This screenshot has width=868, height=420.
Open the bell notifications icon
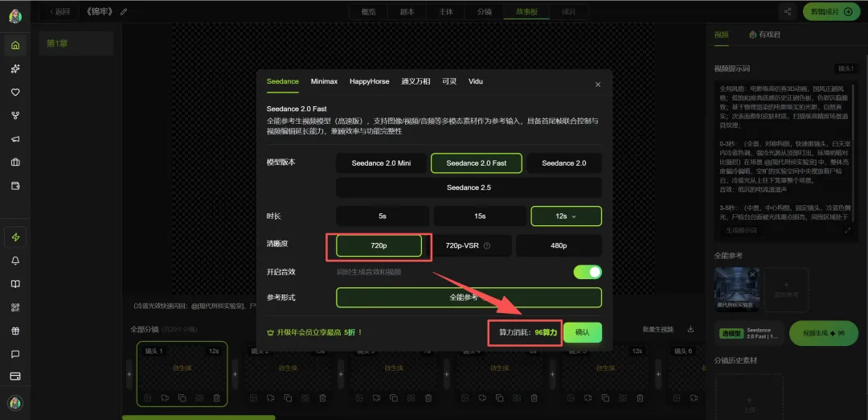[15, 261]
